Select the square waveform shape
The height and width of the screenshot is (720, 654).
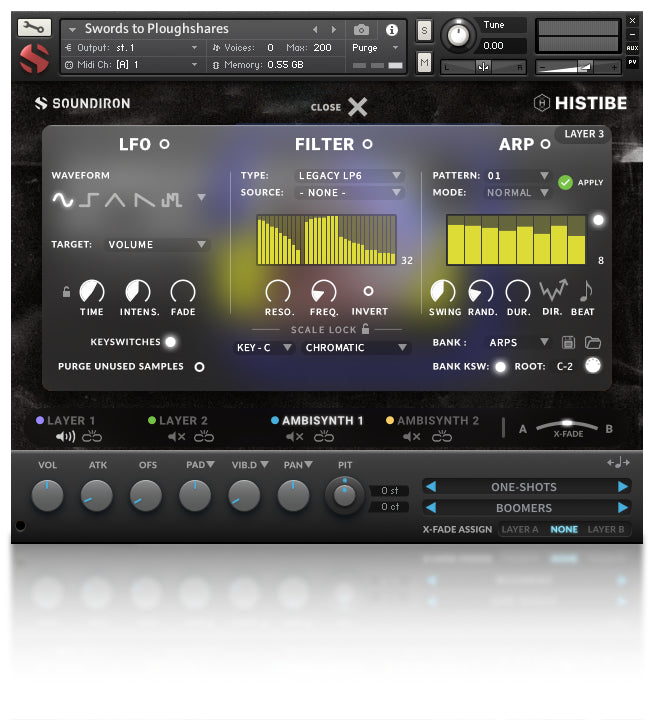pos(89,200)
